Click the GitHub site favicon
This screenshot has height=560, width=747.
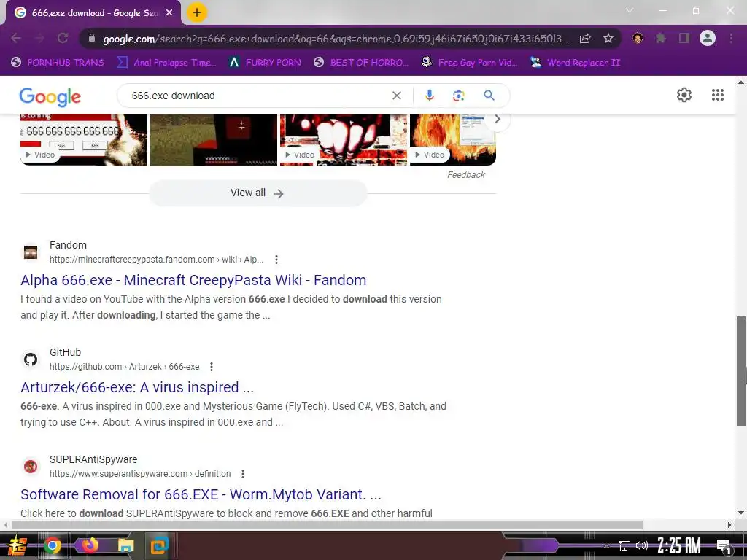click(31, 359)
